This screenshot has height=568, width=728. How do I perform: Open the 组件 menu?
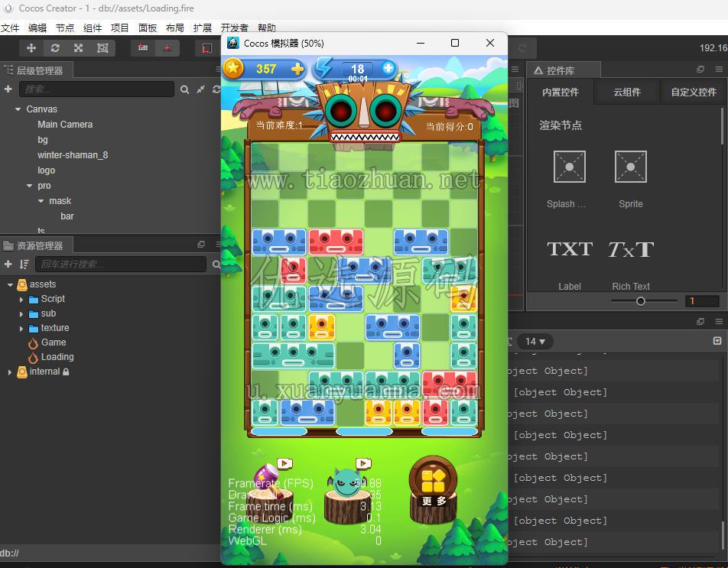pyautogui.click(x=93, y=28)
